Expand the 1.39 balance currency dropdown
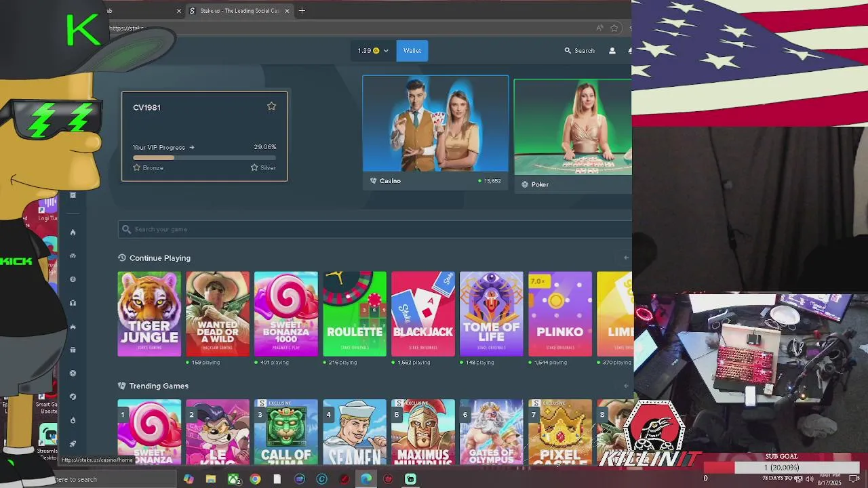The height and width of the screenshot is (488, 868). tap(373, 51)
